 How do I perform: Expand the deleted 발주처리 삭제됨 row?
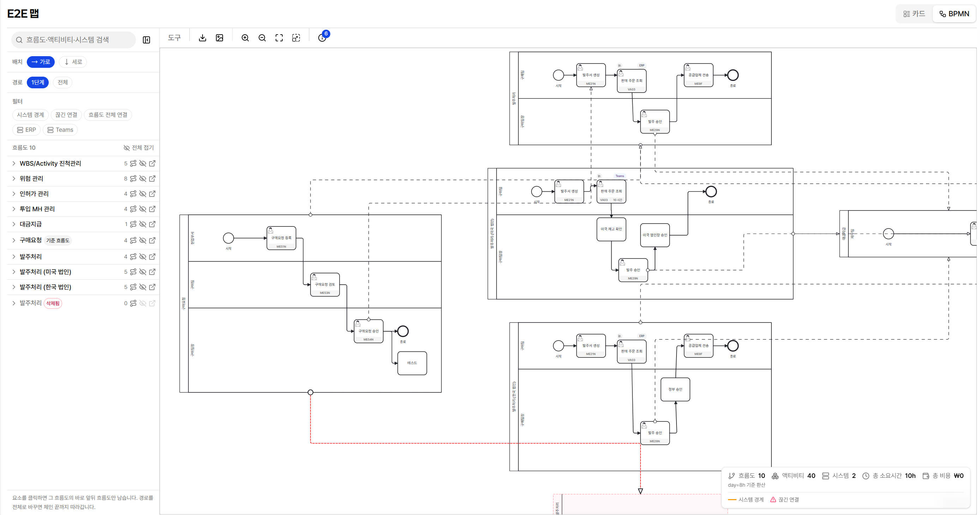tap(14, 303)
